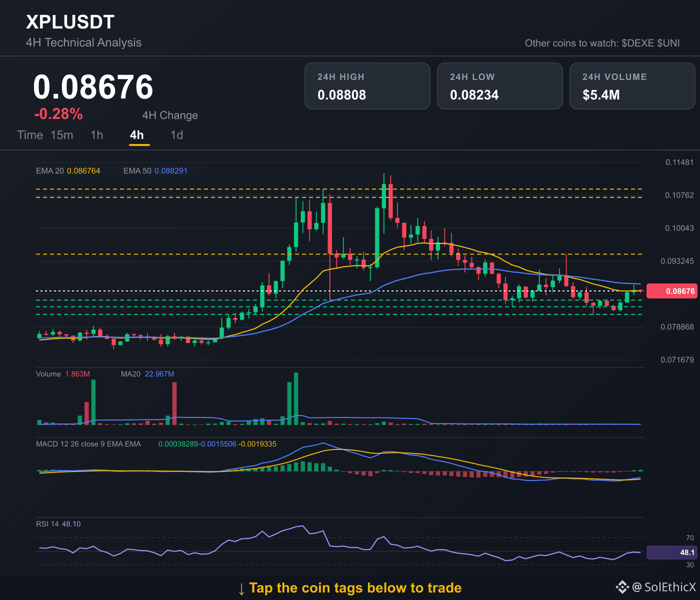The height and width of the screenshot is (600, 700).
Task: Click the 0.071679 price axis label
Action: coord(677,360)
